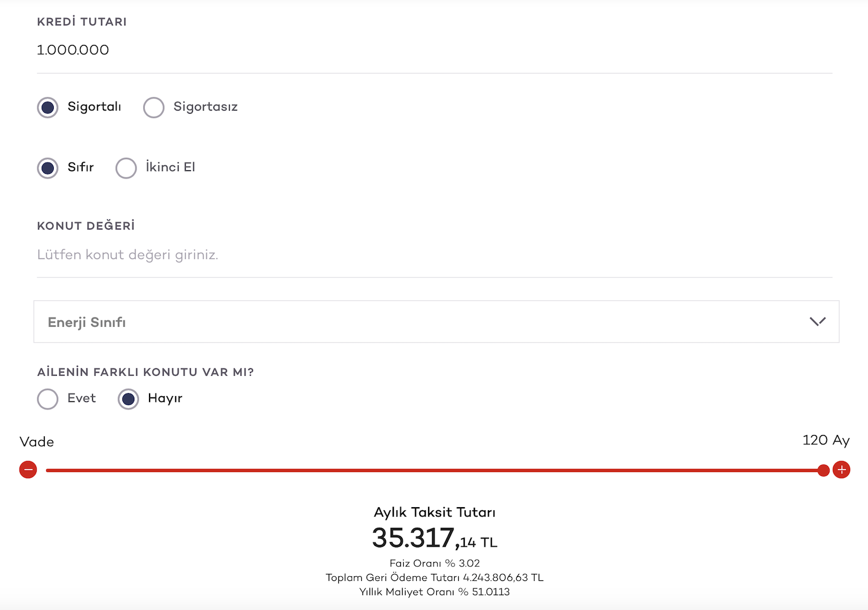Focus the Konut Değeri input field
Viewport: 868px width, 610px height.
[x=434, y=255]
